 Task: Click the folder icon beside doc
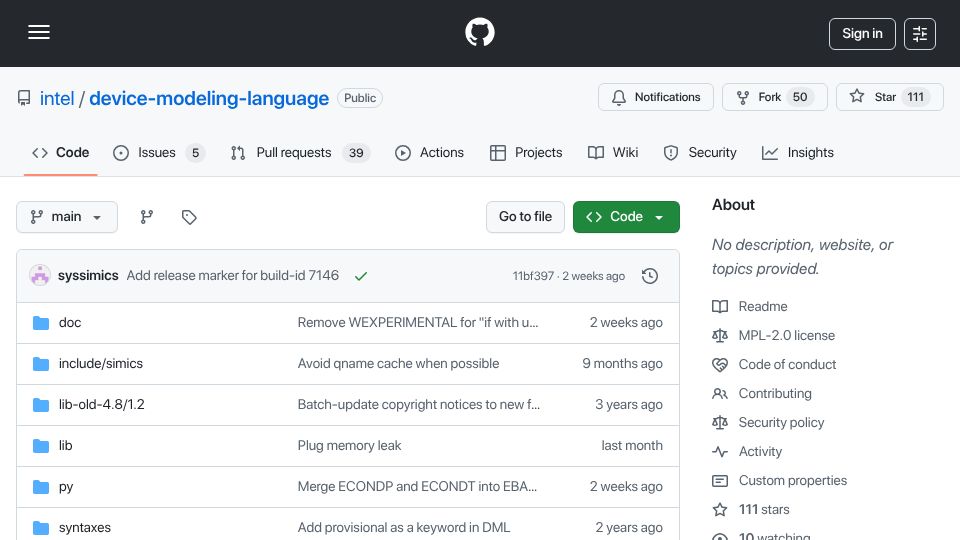pyautogui.click(x=41, y=323)
